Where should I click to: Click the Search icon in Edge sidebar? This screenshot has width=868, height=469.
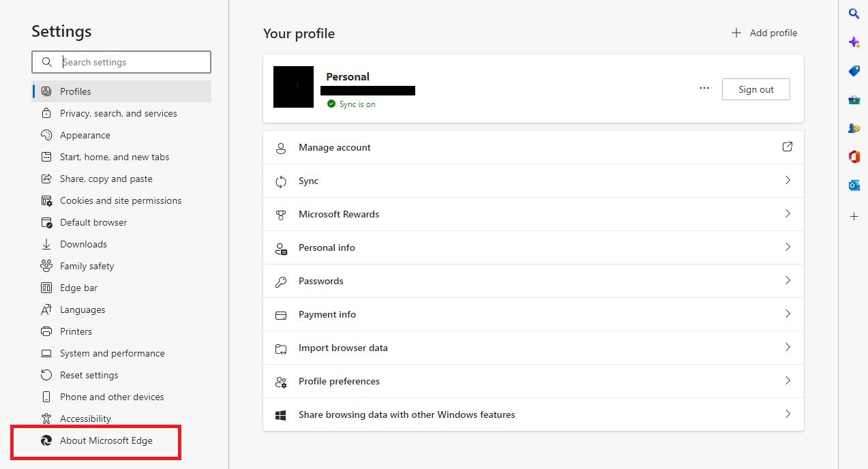click(854, 14)
